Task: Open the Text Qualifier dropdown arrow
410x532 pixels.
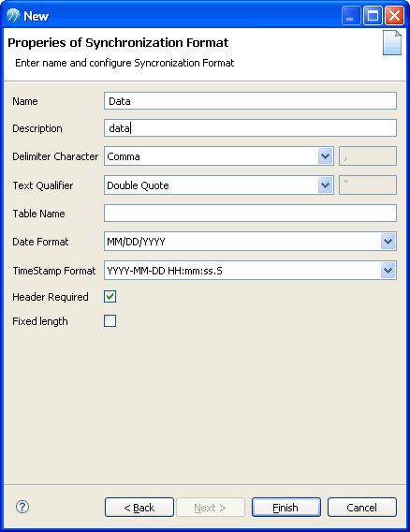Action: coord(326,185)
